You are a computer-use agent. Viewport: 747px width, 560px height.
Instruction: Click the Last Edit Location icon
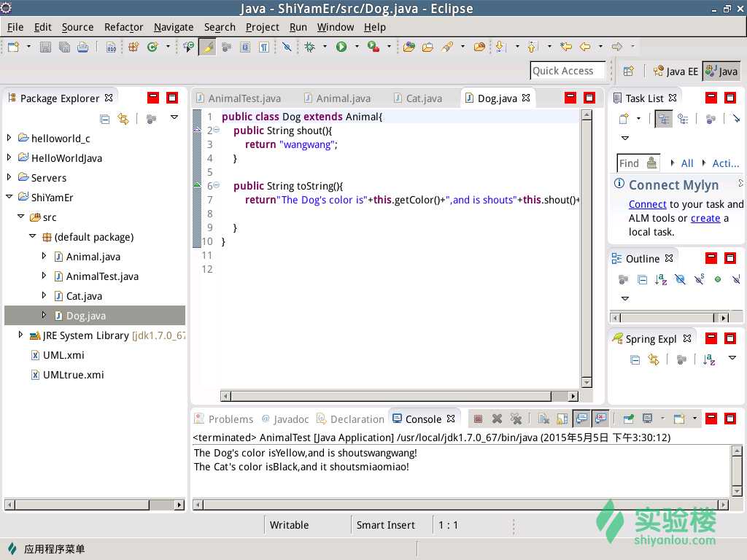[x=566, y=47]
